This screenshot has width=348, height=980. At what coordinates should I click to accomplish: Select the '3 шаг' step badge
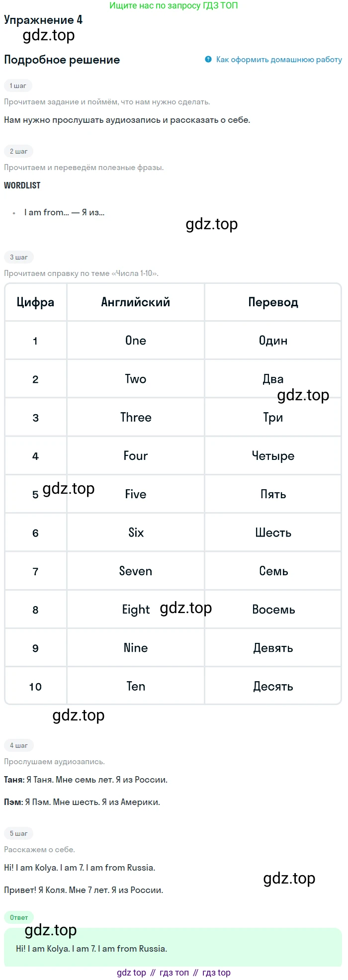19,257
